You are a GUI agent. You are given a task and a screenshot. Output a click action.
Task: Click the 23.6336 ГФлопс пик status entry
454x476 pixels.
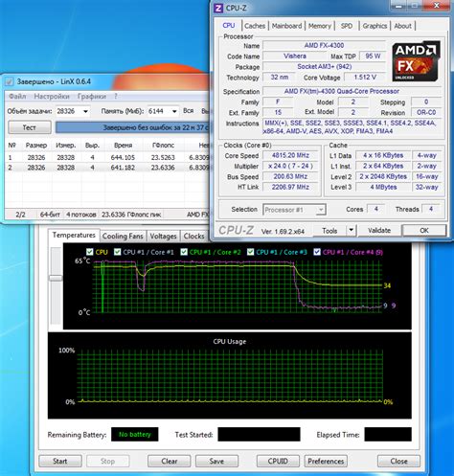coord(131,215)
